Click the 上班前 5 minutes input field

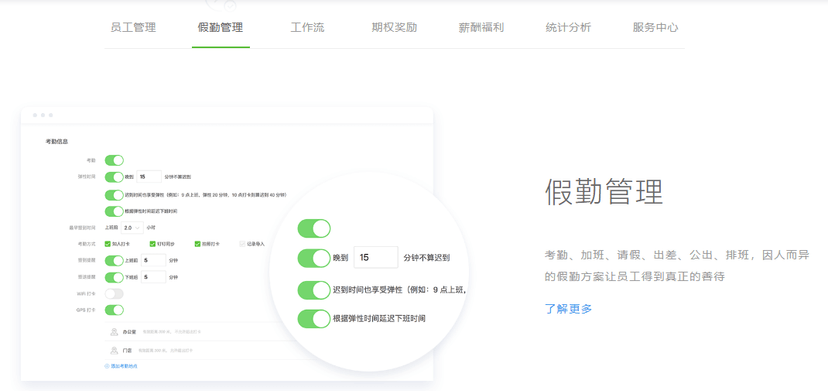pos(154,260)
